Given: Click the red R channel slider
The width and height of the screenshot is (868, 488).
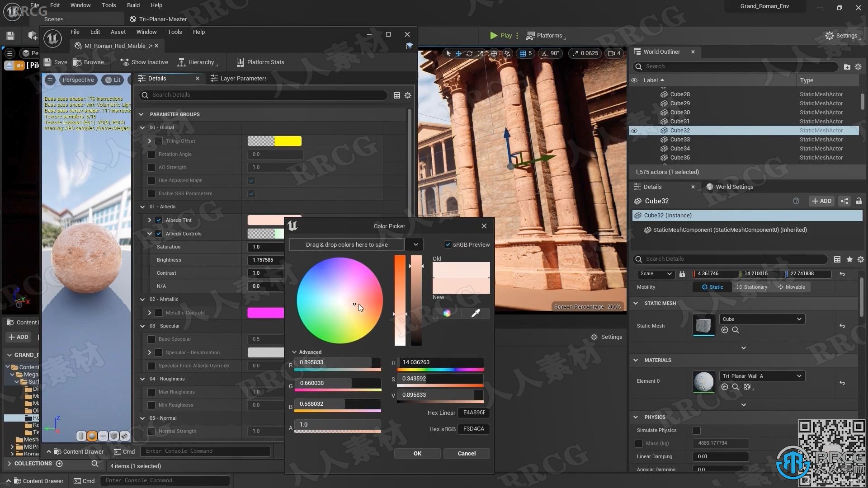Looking at the screenshot, I should click(337, 363).
